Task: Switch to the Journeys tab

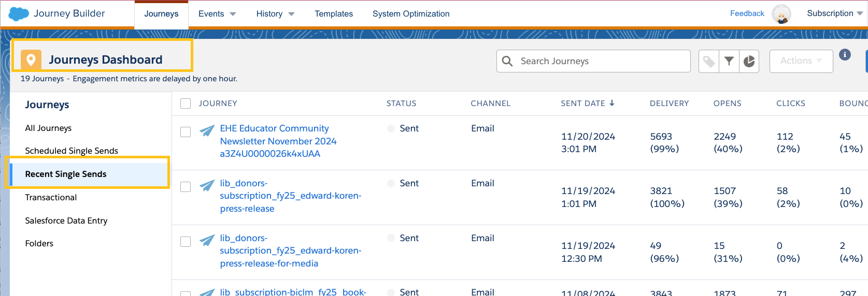Action: (x=161, y=14)
